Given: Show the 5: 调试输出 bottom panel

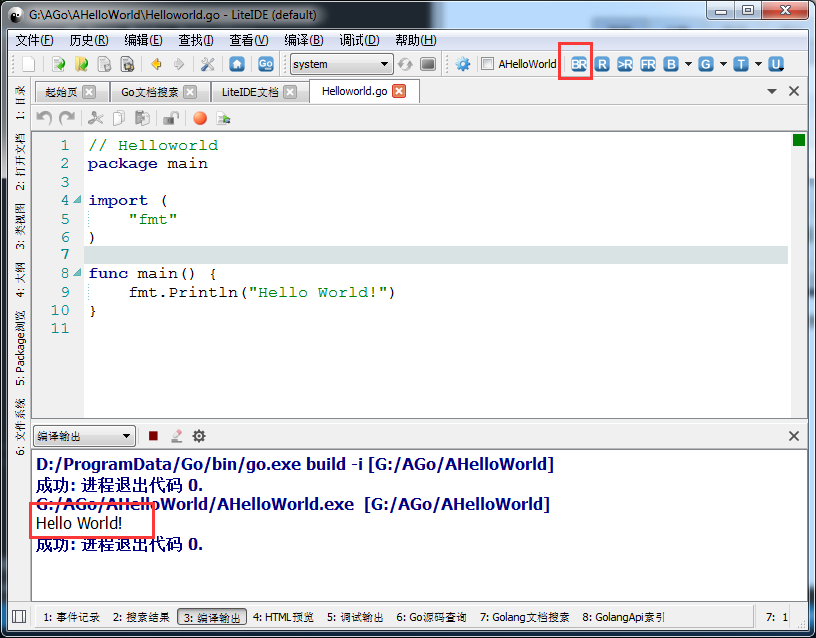Looking at the screenshot, I should (355, 617).
